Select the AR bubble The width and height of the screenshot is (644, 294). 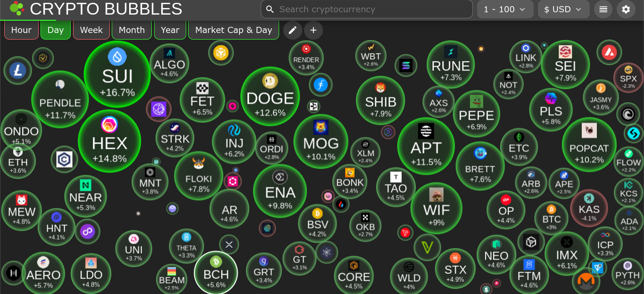pyautogui.click(x=229, y=209)
